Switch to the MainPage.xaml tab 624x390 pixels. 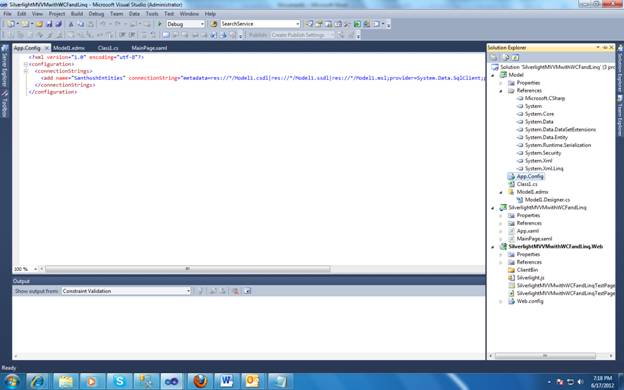[x=149, y=48]
